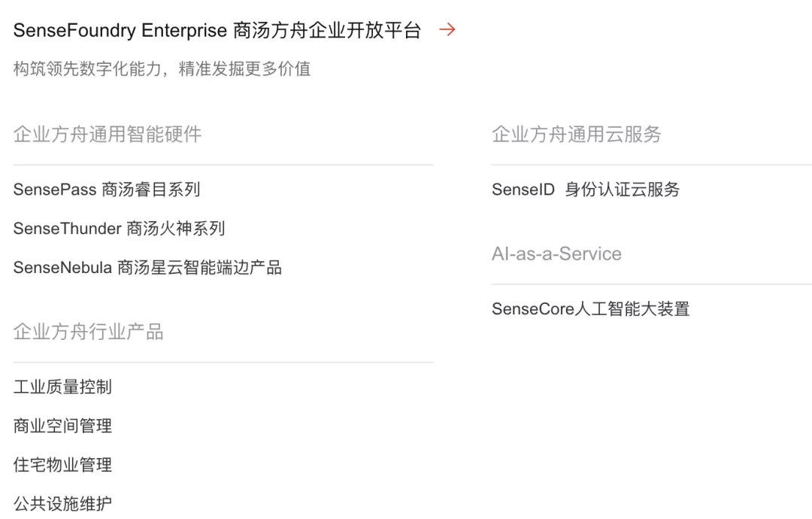Open SenseID 身份认证云服务
This screenshot has height=519, width=812.
586,190
